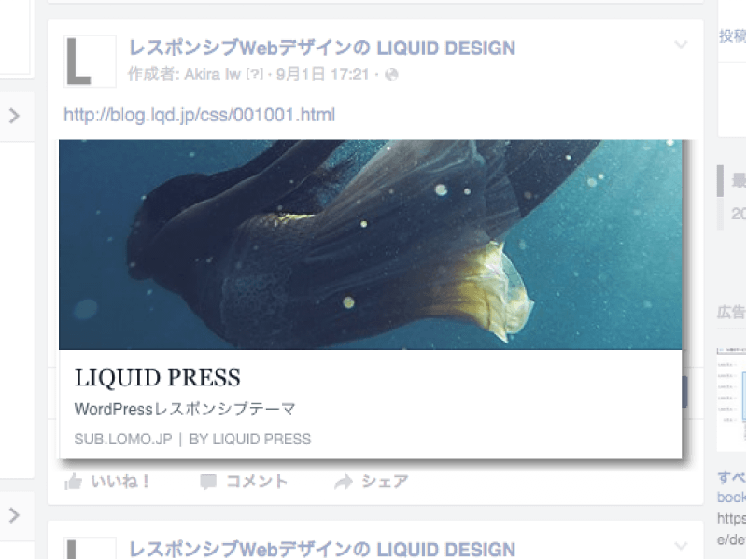Open the first post's options chevron
747x560 pixels.
click(681, 45)
